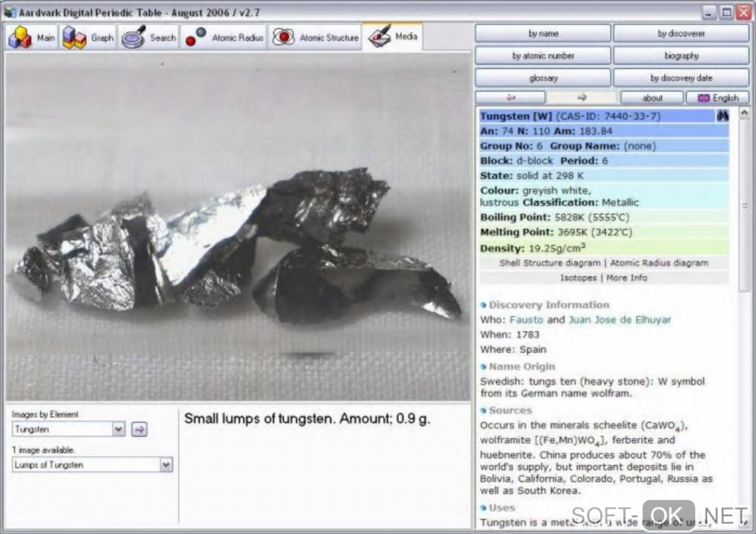Click the Media tab paint icon
756x534 pixels.
click(379, 36)
